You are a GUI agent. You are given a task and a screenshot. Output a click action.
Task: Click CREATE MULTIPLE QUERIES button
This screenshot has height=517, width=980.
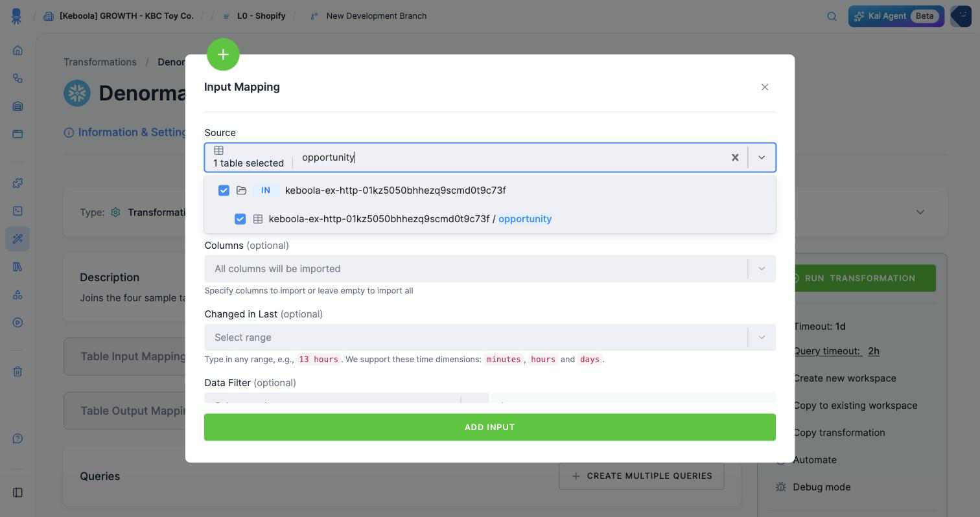pos(642,476)
